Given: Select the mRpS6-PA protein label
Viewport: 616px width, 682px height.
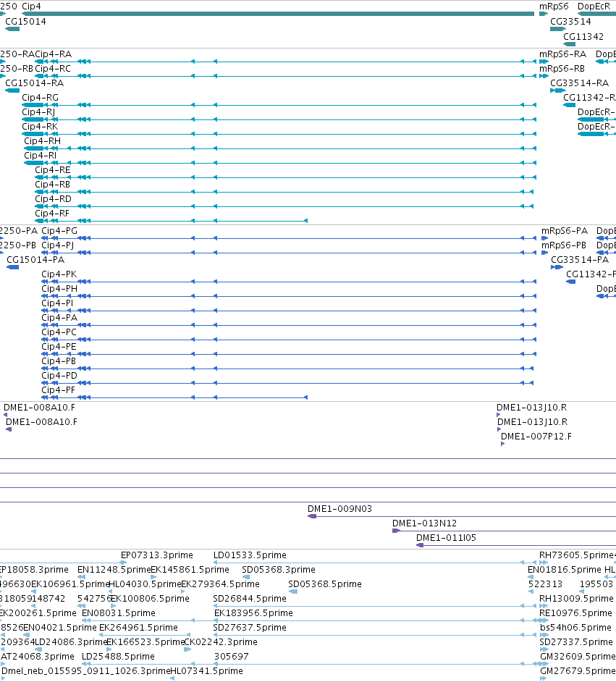Looking at the screenshot, I should pyautogui.click(x=565, y=230).
